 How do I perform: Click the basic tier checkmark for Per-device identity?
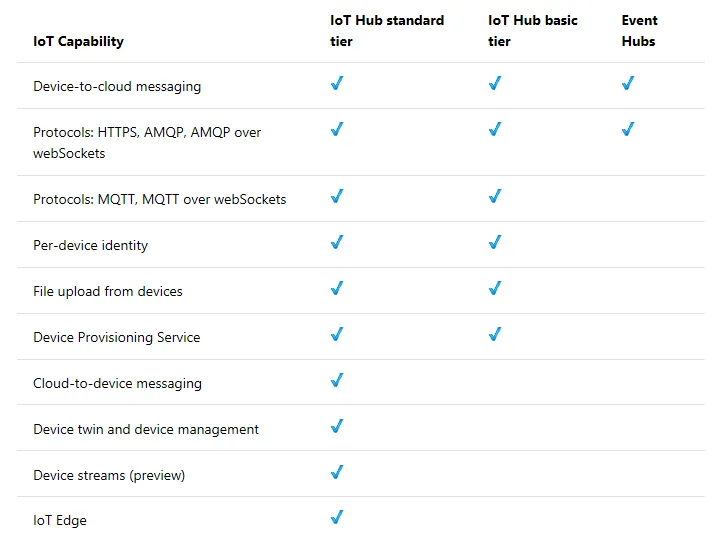(495, 243)
